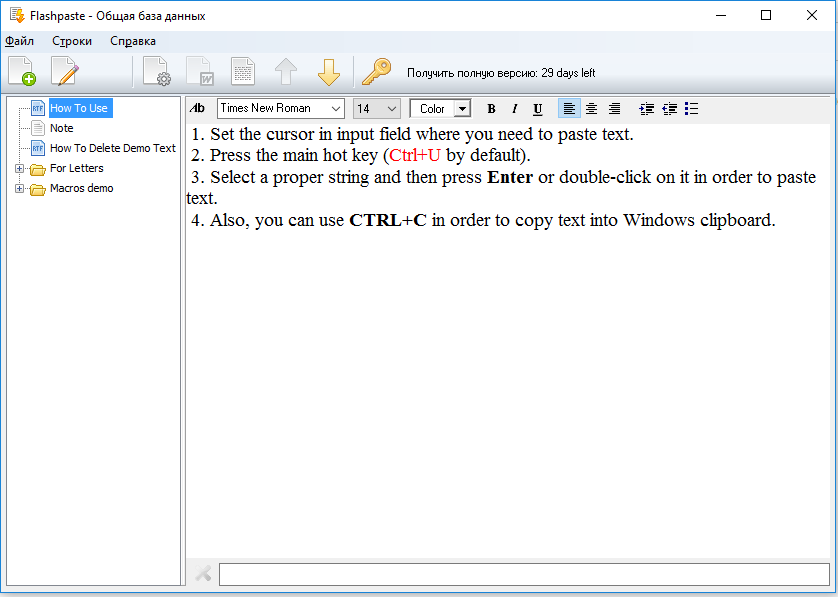The width and height of the screenshot is (838, 597).
Task: Click the yellow move down arrow
Action: pyautogui.click(x=329, y=72)
